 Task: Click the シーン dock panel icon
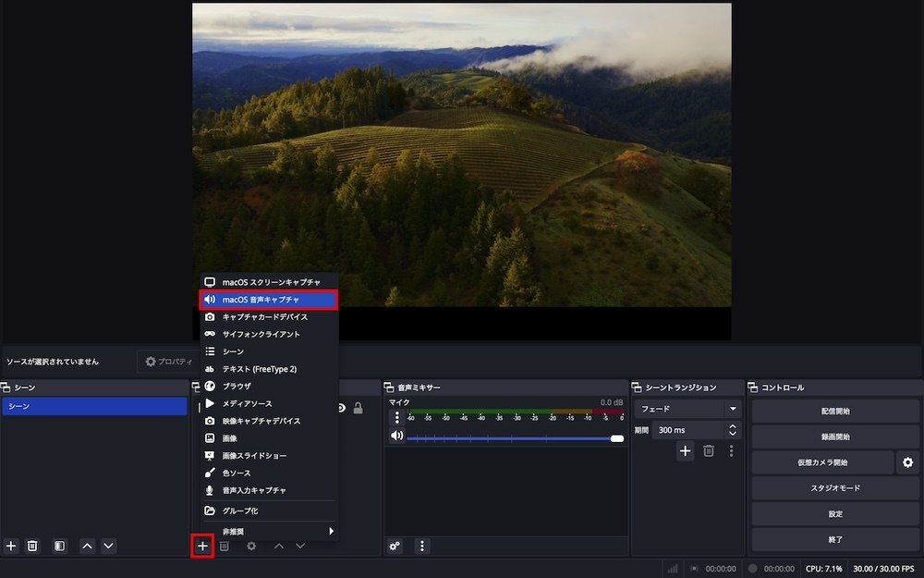pyautogui.click(x=6, y=387)
